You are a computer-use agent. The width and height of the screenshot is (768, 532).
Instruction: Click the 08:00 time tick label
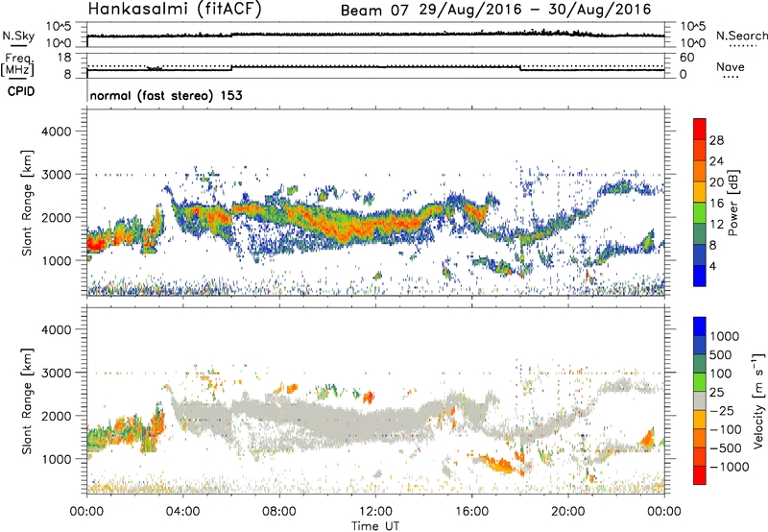pyautogui.click(x=279, y=512)
